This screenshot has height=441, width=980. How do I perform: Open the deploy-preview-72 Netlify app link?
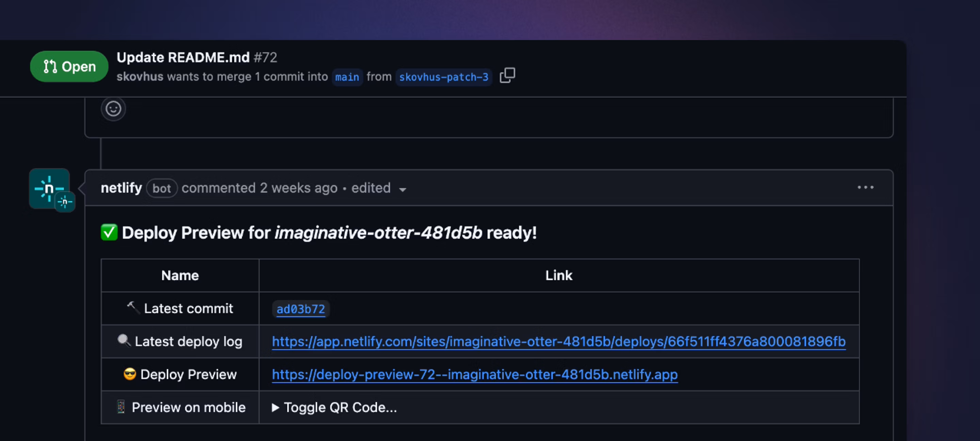pyautogui.click(x=475, y=374)
